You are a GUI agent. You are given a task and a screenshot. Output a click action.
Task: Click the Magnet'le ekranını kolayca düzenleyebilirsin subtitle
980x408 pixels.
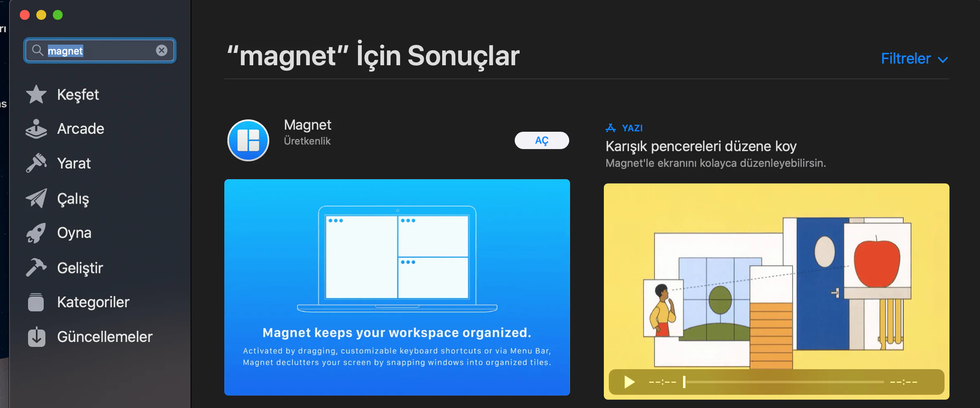(716, 163)
